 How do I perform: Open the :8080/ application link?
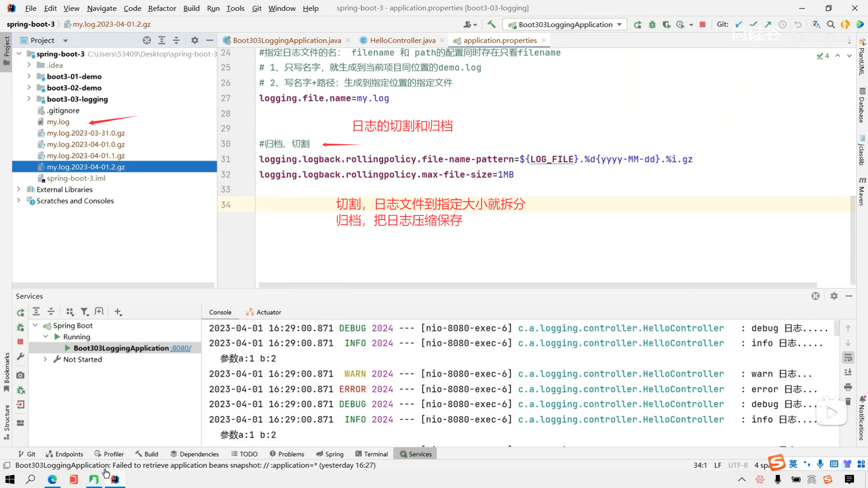(180, 348)
